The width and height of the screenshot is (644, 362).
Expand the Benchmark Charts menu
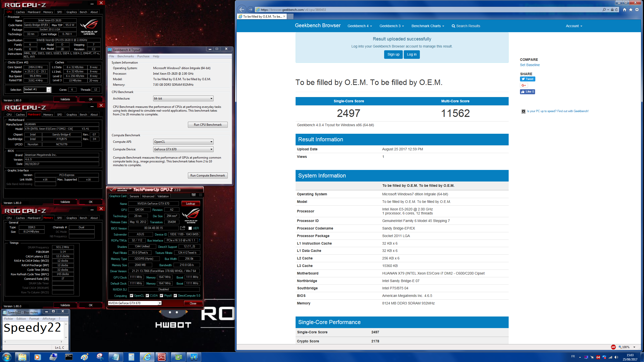click(428, 26)
